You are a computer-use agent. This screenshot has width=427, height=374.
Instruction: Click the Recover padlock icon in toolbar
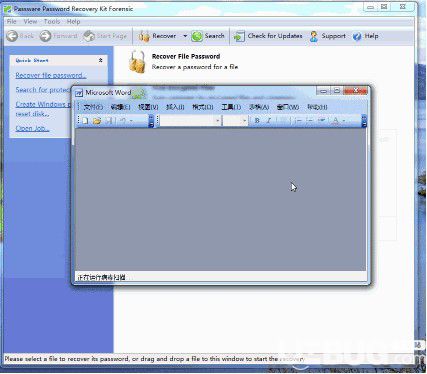click(144, 36)
